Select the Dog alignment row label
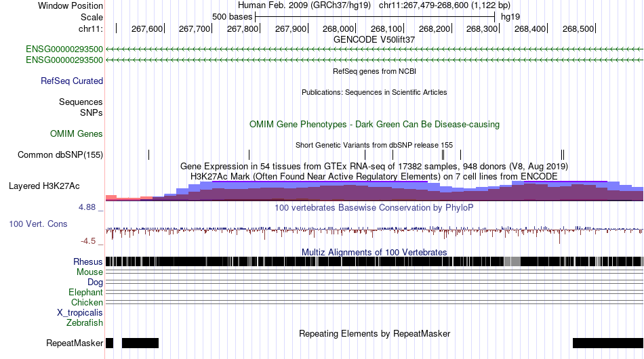644x359 pixels. point(95,282)
